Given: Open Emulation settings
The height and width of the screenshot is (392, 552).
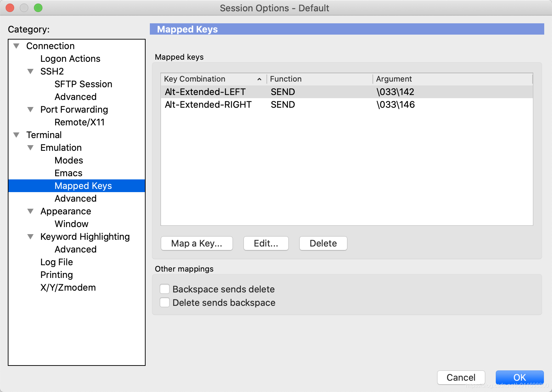Looking at the screenshot, I should (61, 148).
